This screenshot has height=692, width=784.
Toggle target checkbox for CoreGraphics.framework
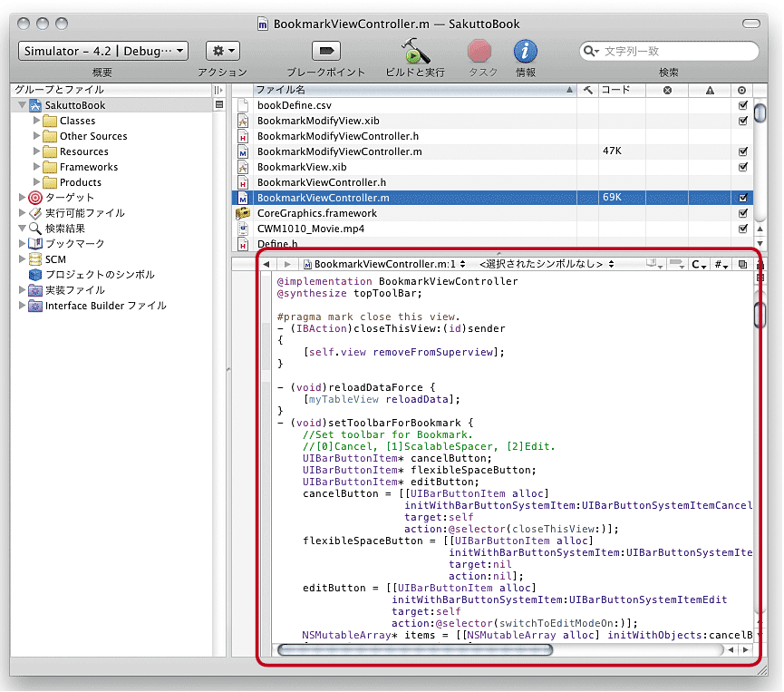tap(743, 213)
